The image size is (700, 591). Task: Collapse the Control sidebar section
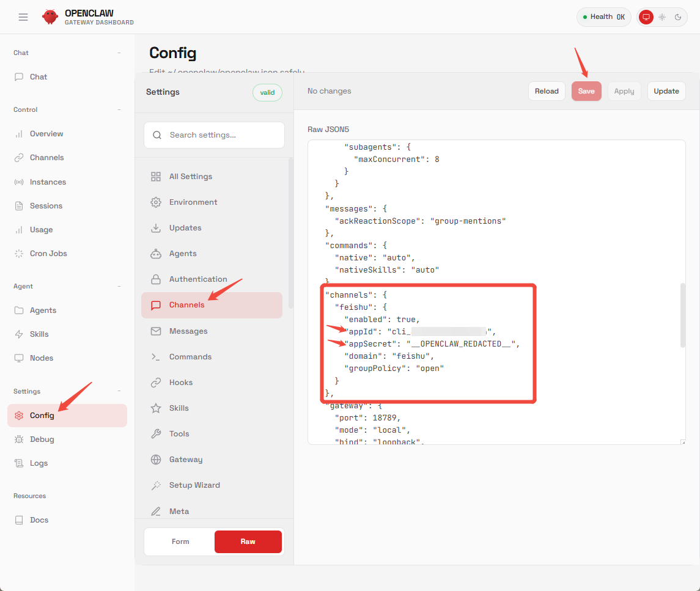(x=119, y=110)
